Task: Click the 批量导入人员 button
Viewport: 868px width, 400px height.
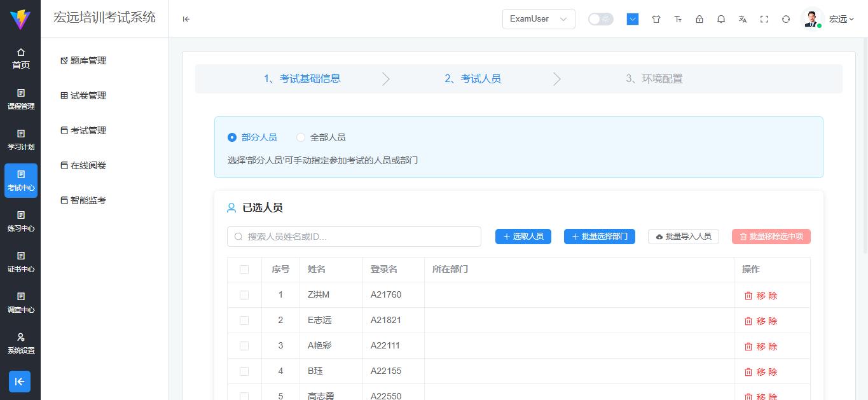Action: tap(683, 236)
